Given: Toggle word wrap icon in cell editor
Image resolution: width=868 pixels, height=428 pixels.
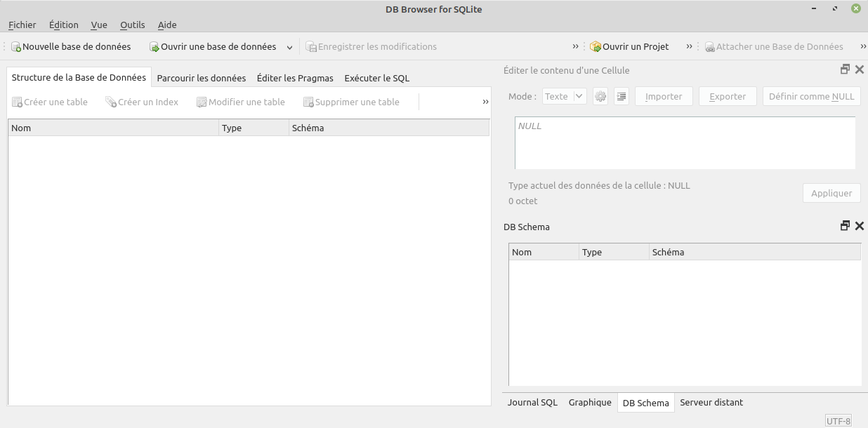Looking at the screenshot, I should (x=622, y=96).
